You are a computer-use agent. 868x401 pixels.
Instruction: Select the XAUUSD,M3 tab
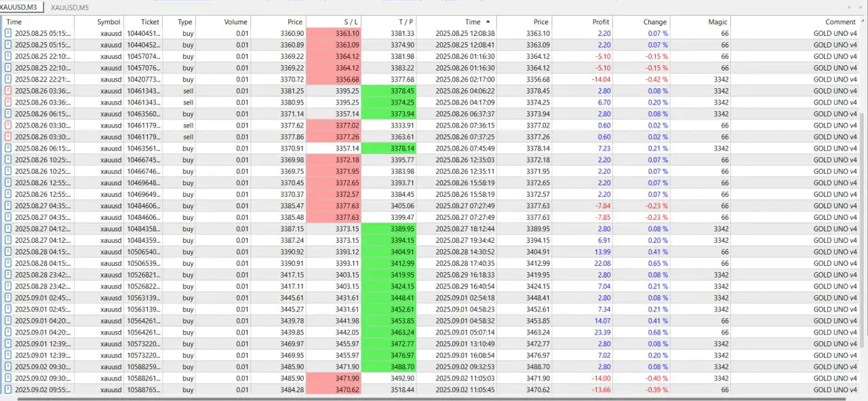pos(20,7)
